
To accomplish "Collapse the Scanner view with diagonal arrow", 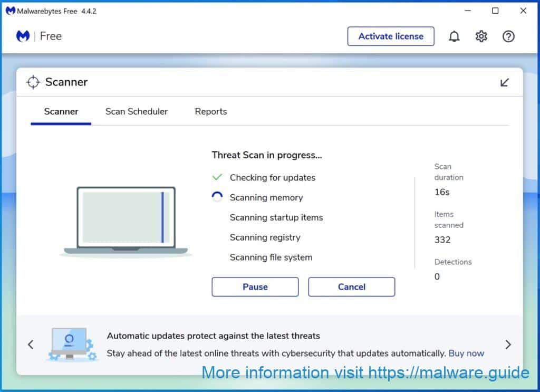I will point(505,82).
